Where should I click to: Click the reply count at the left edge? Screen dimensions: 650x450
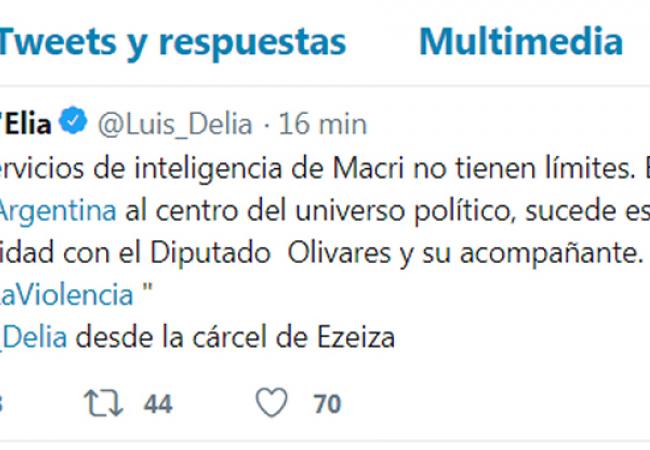(x=3, y=404)
